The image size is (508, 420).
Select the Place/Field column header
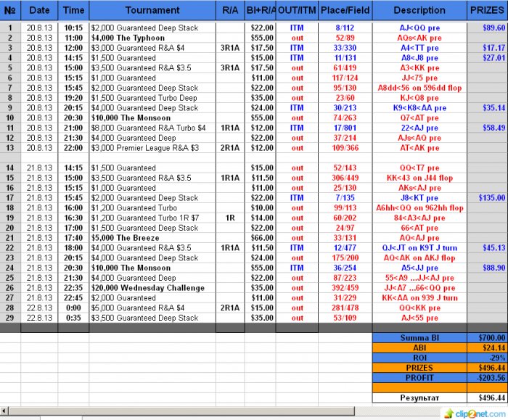click(x=345, y=10)
